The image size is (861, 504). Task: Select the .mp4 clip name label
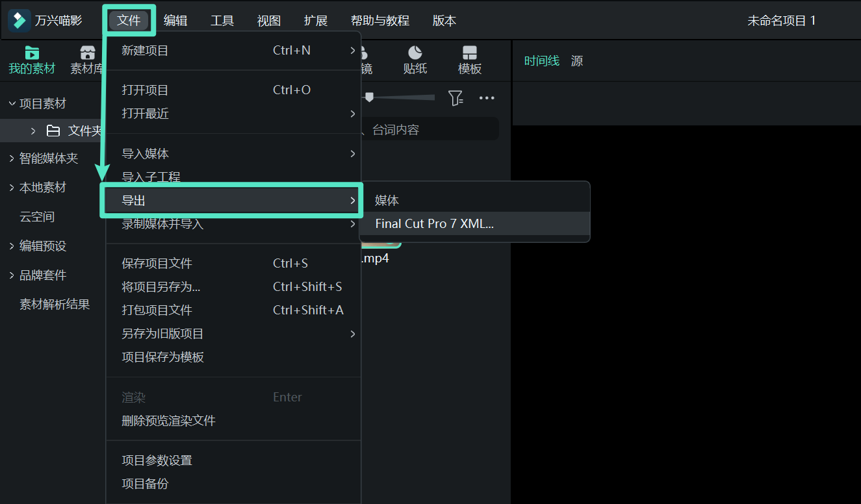[x=375, y=258]
